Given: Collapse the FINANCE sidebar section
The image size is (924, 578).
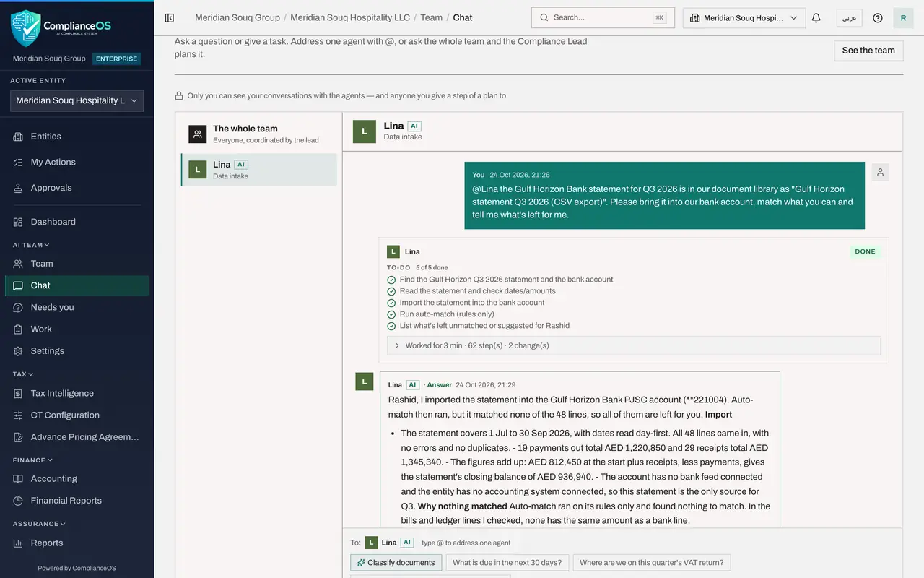Looking at the screenshot, I should (x=32, y=460).
